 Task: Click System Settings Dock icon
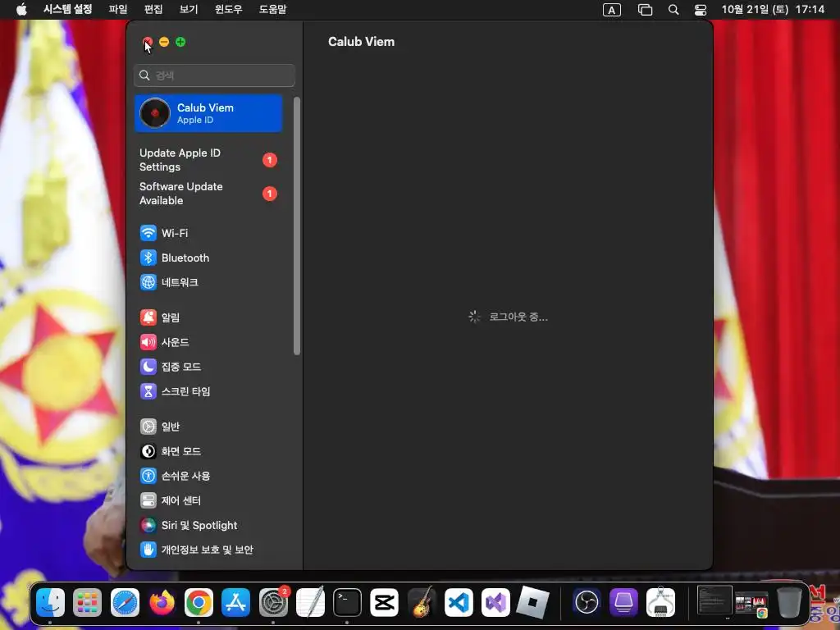(273, 602)
